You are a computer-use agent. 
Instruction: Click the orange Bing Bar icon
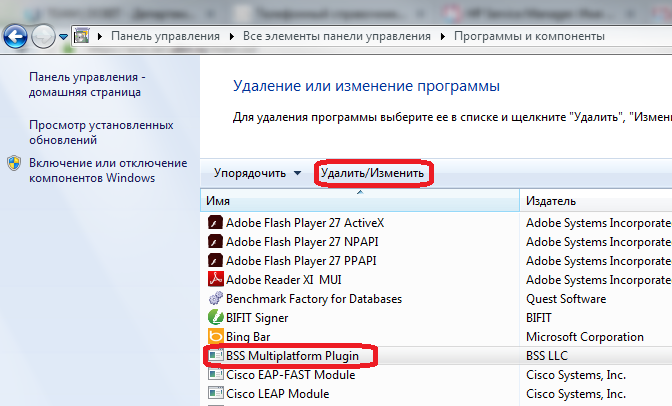[x=215, y=337]
